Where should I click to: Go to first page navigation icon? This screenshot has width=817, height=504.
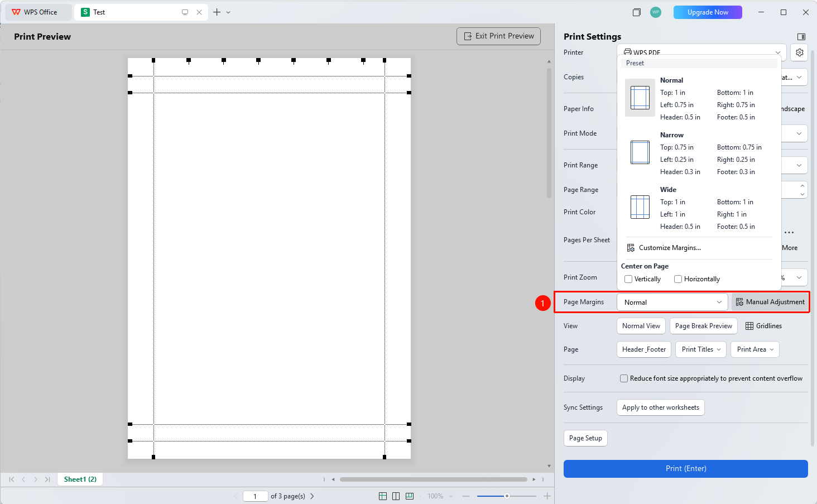pyautogui.click(x=12, y=479)
